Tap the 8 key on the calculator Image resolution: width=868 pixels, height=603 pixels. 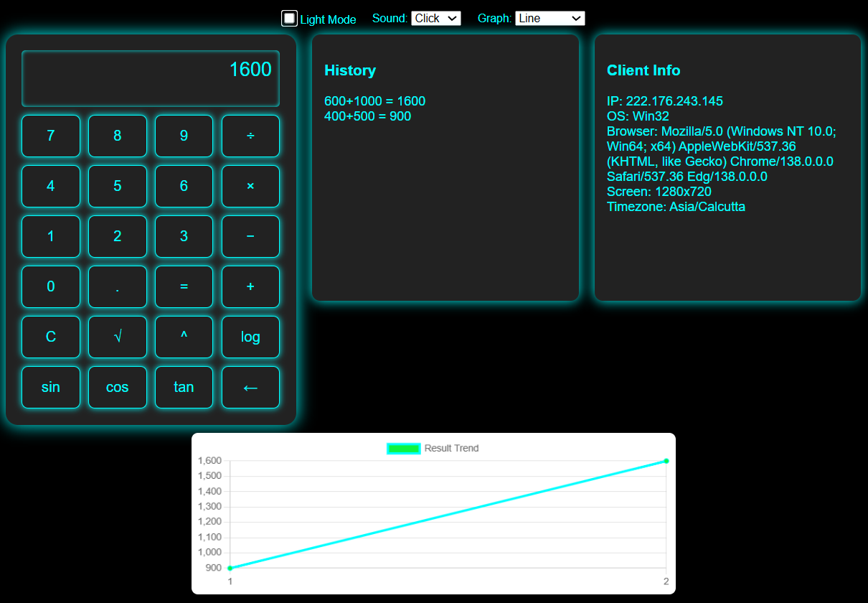pyautogui.click(x=118, y=136)
